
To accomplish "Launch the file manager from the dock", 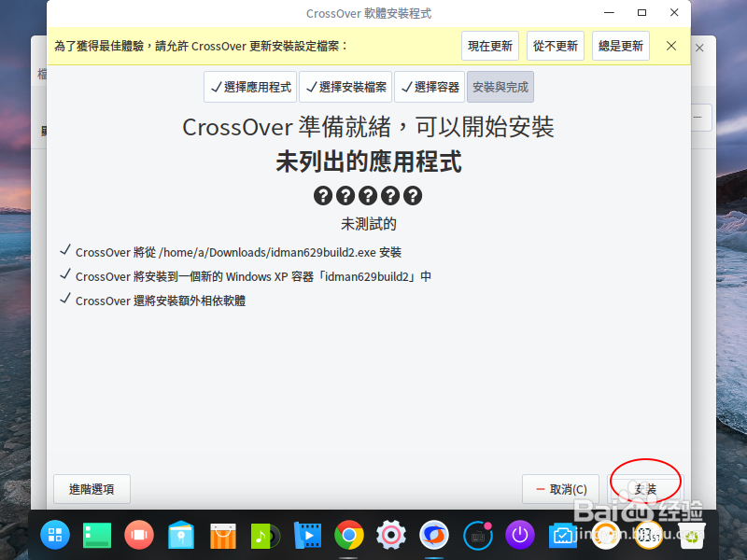I will tap(181, 535).
